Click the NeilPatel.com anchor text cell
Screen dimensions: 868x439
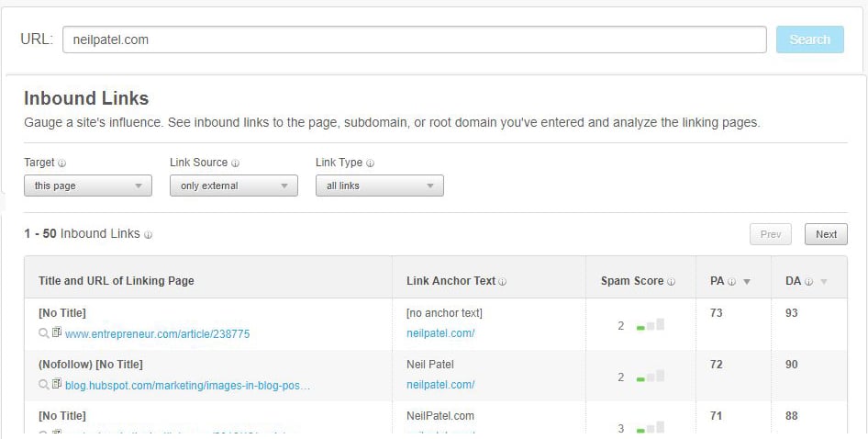coord(440,416)
